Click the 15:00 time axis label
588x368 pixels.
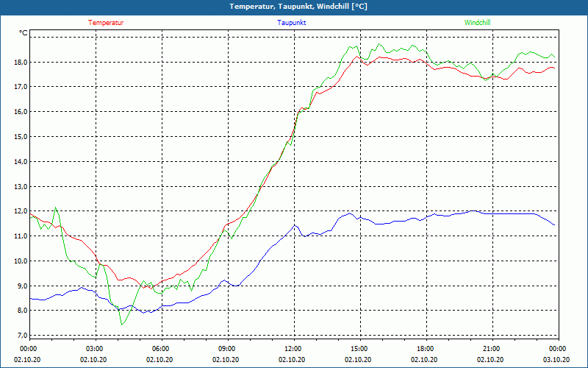pyautogui.click(x=360, y=349)
